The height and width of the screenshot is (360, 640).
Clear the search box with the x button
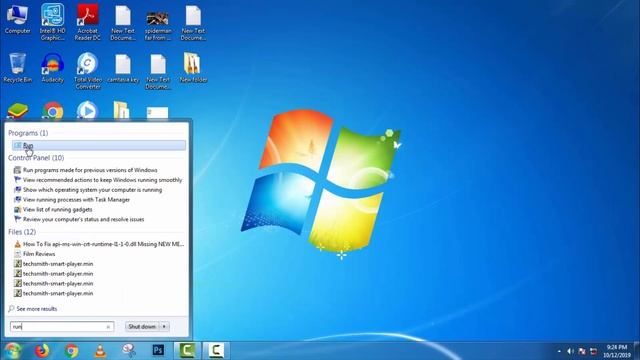tap(108, 327)
